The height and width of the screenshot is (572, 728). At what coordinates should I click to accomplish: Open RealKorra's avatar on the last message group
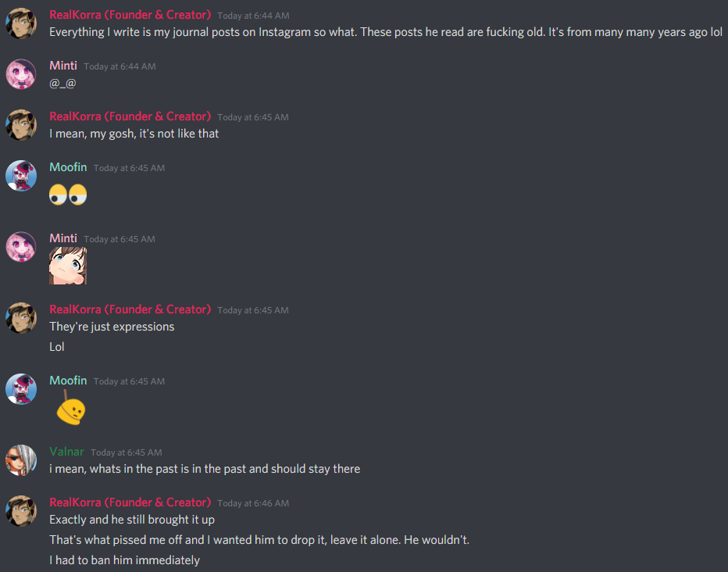[21, 511]
